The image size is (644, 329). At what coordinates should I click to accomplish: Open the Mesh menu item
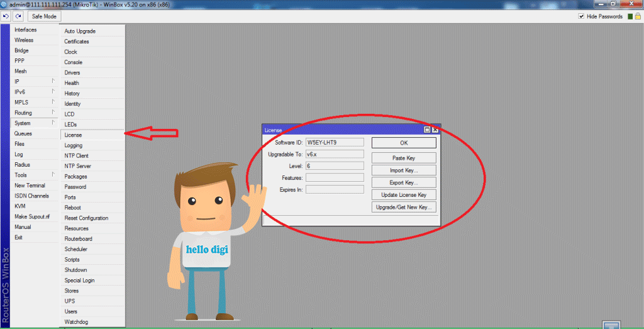35,72
